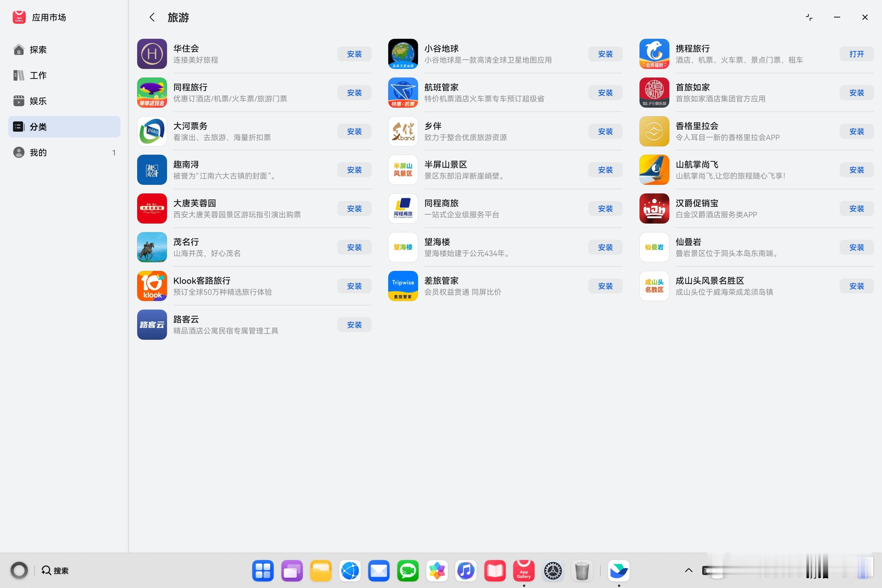Image resolution: width=882 pixels, height=588 pixels.
Task: Open the launcher grid icon in dock
Action: point(263,570)
